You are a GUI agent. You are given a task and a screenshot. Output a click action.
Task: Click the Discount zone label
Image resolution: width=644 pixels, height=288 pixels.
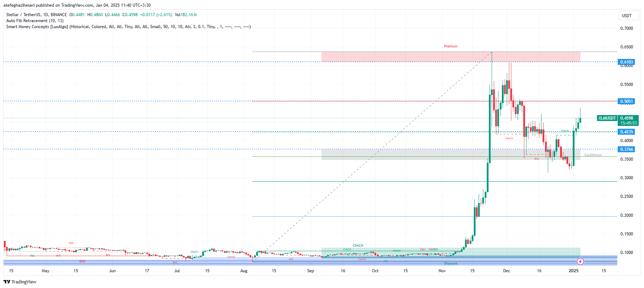coord(451,263)
